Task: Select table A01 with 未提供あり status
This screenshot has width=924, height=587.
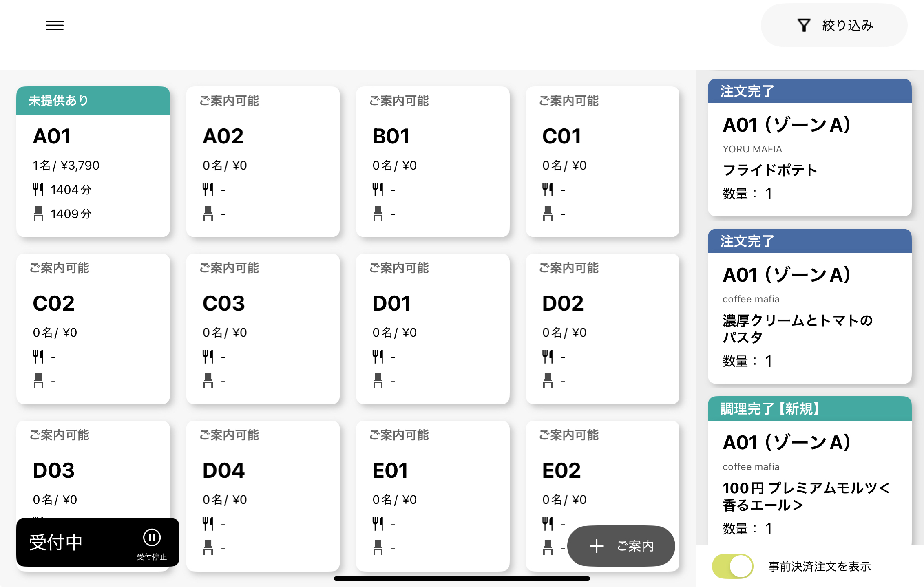Action: [93, 162]
